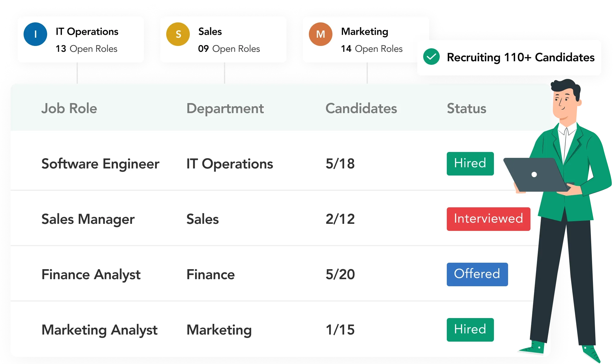Click the green checkmark recruiting icon
The width and height of the screenshot is (613, 364).
tap(431, 57)
